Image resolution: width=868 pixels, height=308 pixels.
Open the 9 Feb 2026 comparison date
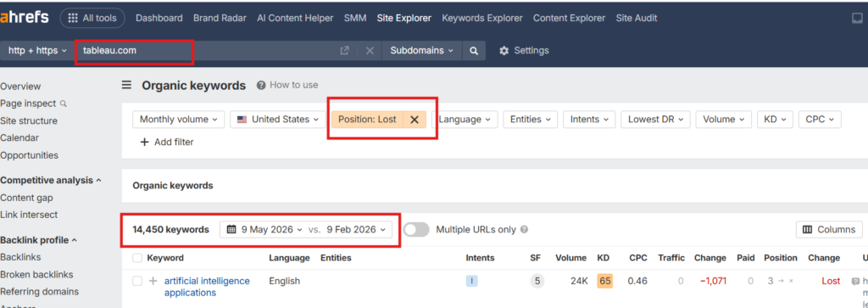355,229
